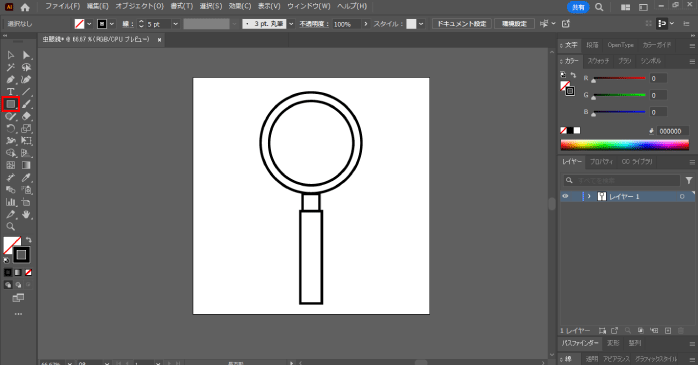Expand opacity 100% arrow
This screenshot has width=698, height=365.
366,24
